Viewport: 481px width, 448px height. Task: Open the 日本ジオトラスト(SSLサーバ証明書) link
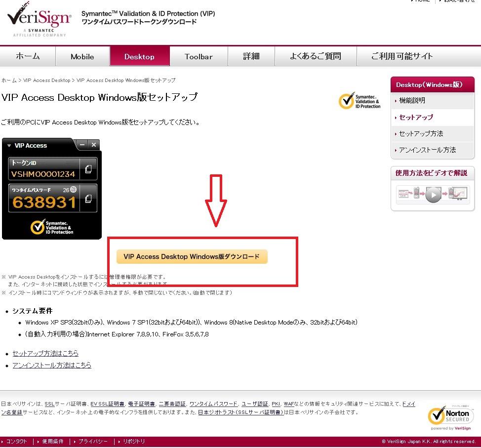pyautogui.click(x=240, y=412)
